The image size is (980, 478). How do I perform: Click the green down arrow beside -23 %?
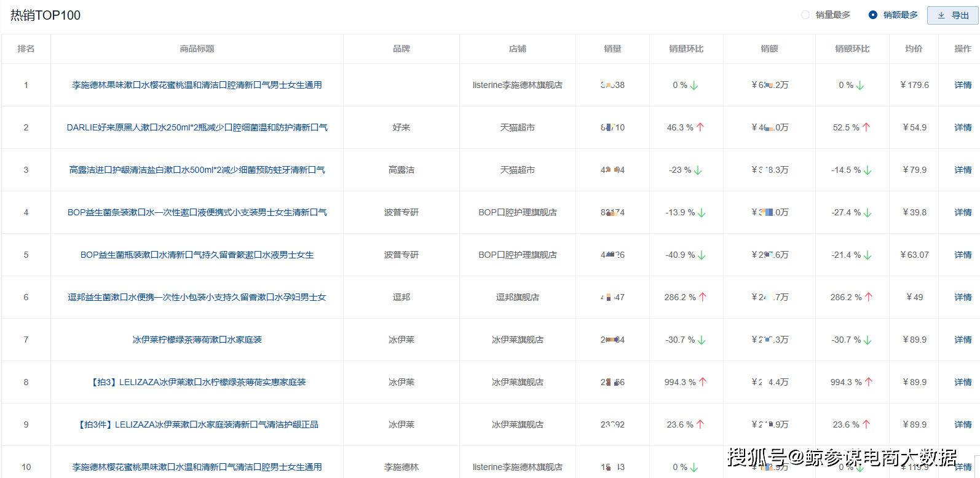pos(698,170)
